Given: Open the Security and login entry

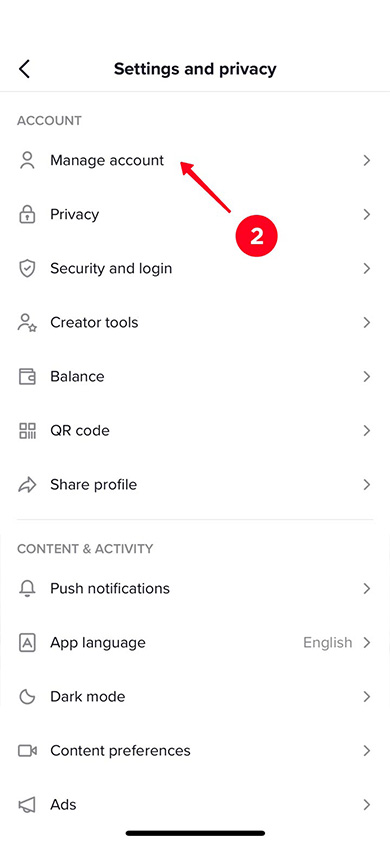Looking at the screenshot, I should pyautogui.click(x=195, y=268).
